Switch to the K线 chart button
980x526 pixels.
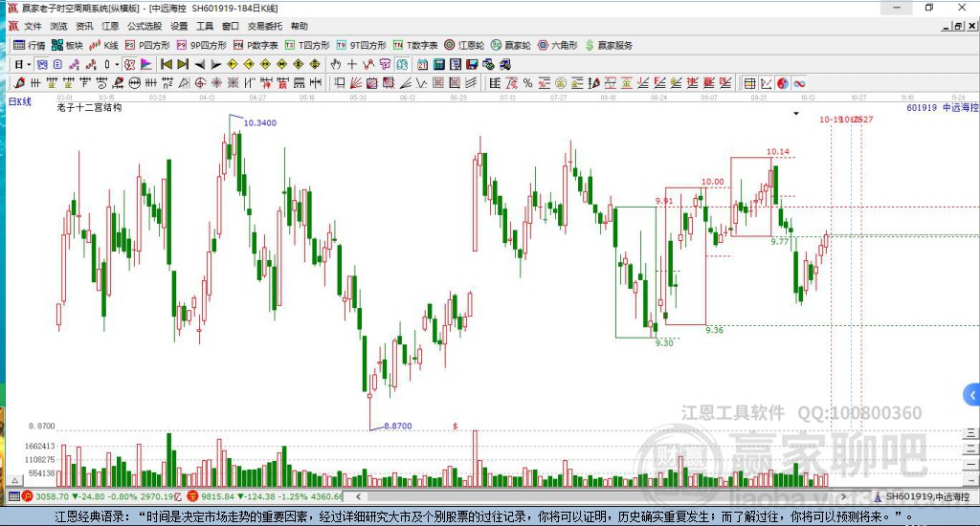point(104,45)
